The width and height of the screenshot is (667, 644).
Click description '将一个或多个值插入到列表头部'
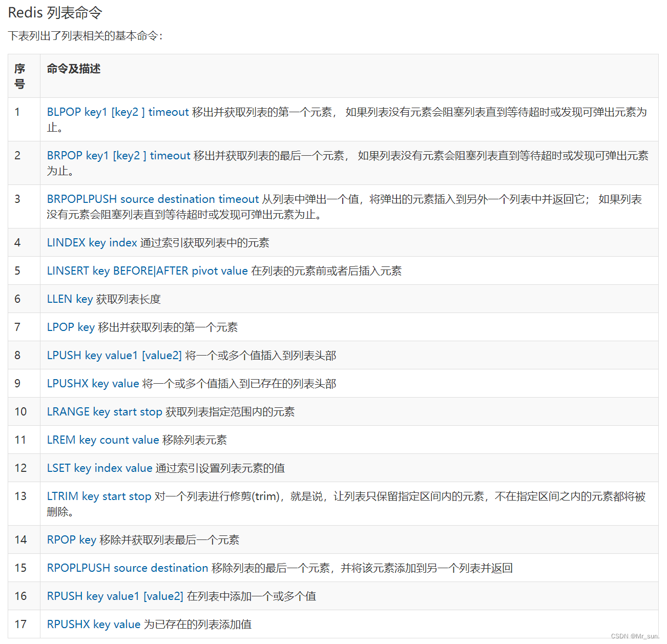[x=261, y=356]
